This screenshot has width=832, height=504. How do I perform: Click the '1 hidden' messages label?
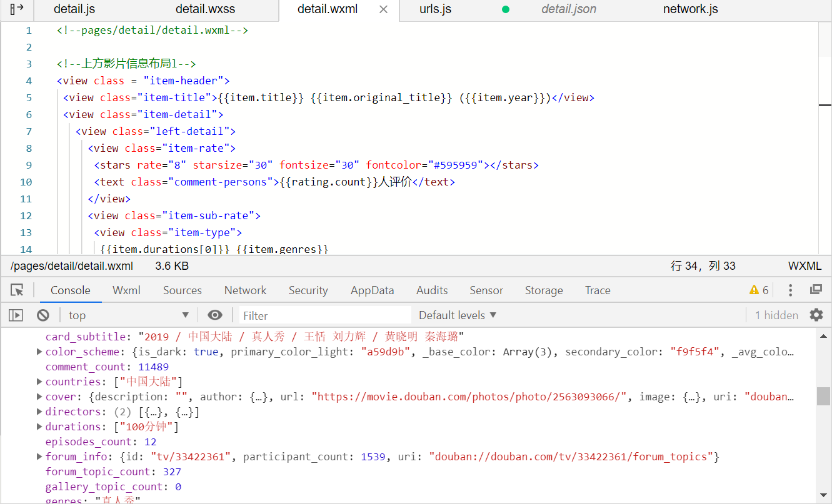(776, 315)
